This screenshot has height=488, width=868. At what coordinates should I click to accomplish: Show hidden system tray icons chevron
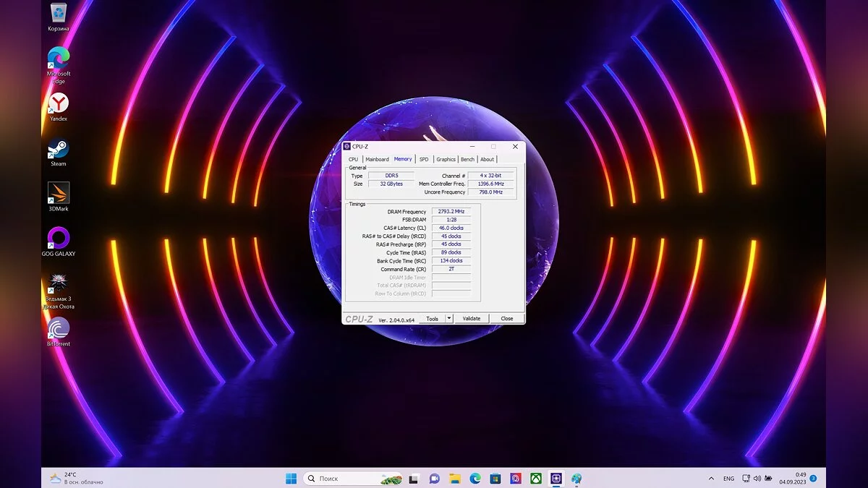(711, 479)
